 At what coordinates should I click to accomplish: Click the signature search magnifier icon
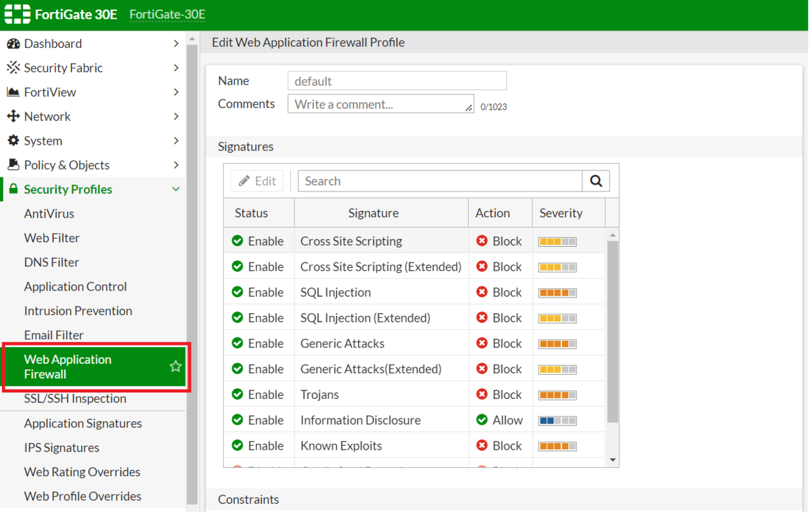click(596, 181)
